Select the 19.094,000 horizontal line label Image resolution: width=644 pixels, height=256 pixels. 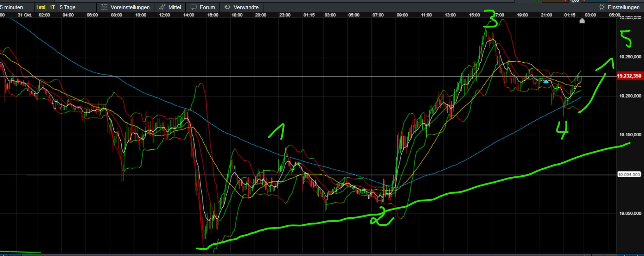[629, 174]
